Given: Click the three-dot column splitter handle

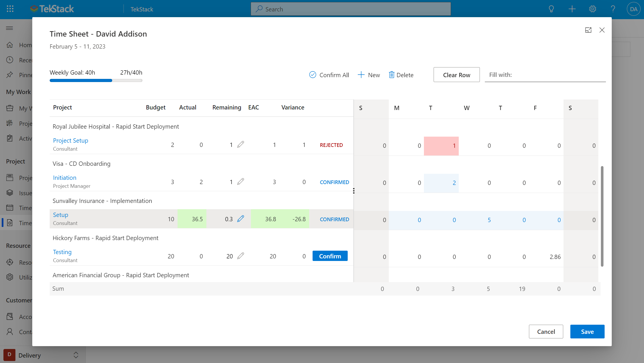Looking at the screenshot, I should 354,191.
